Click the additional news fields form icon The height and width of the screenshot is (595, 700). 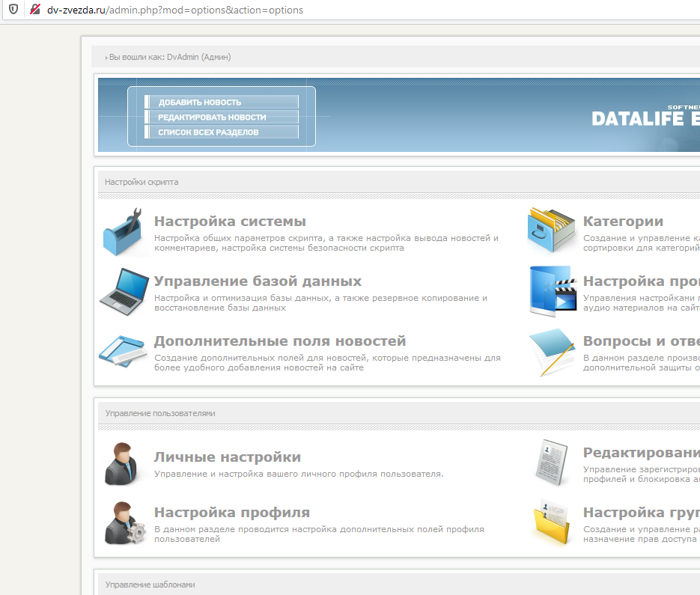(123, 351)
